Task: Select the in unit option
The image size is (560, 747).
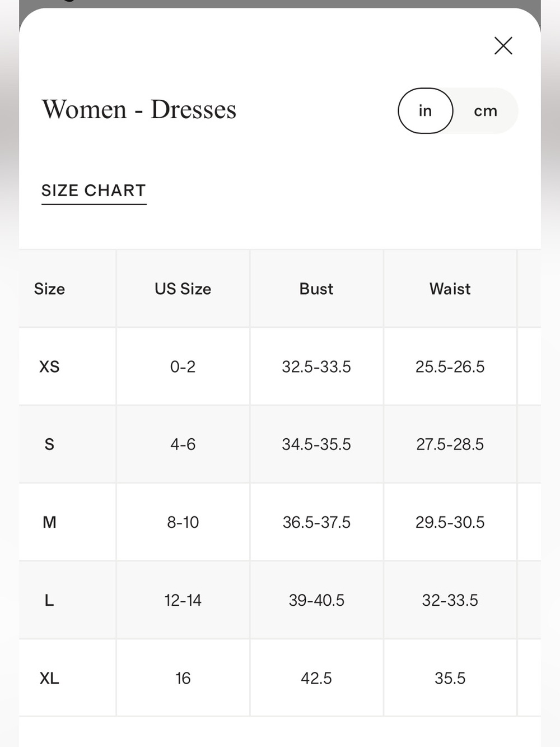Action: pyautogui.click(x=426, y=111)
